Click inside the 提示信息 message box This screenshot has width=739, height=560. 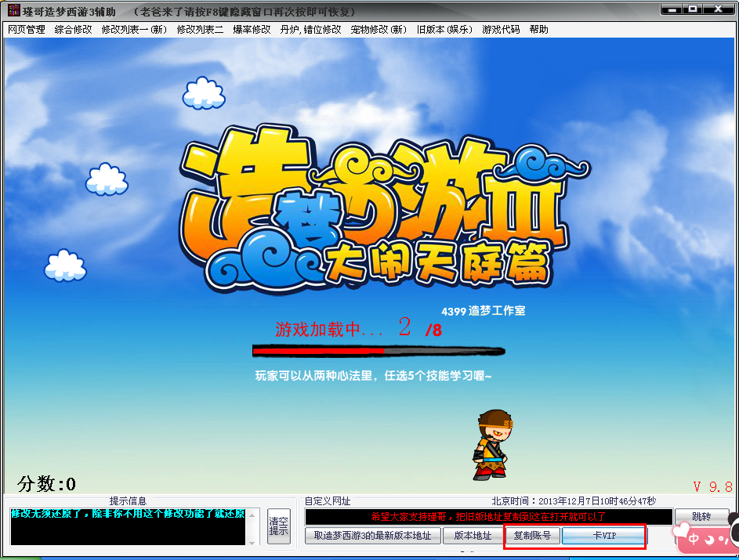click(127, 526)
